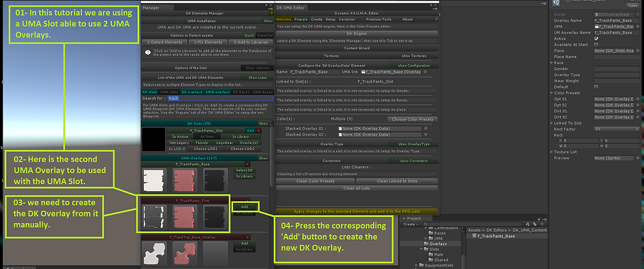The width and height of the screenshot is (644, 269).
Task: Click the Races folder icon in Project
Action: click(431, 233)
